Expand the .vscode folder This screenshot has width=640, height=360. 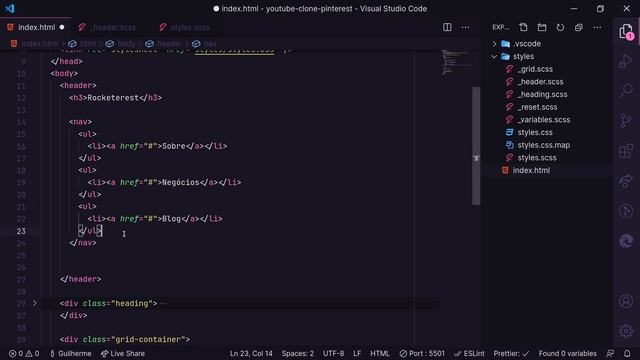[x=494, y=44]
